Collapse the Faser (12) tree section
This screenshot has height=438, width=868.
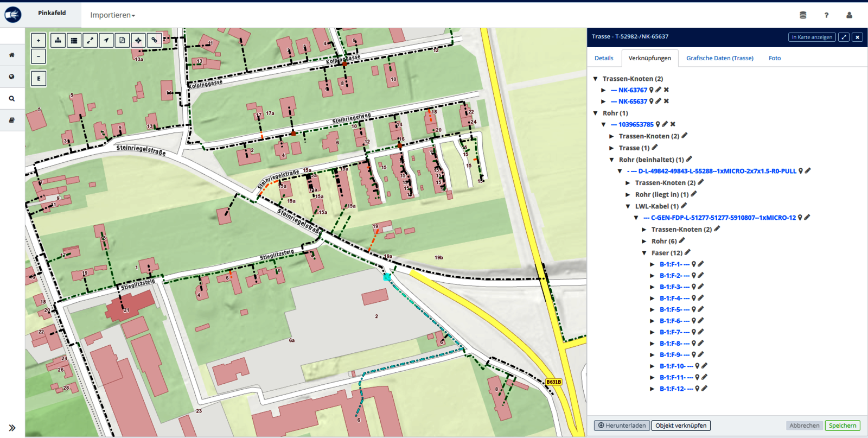644,253
